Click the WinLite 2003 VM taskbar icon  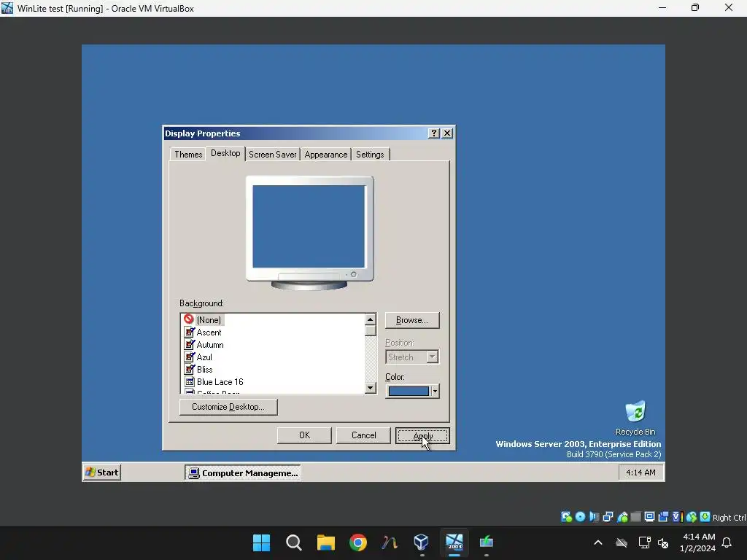(454, 542)
